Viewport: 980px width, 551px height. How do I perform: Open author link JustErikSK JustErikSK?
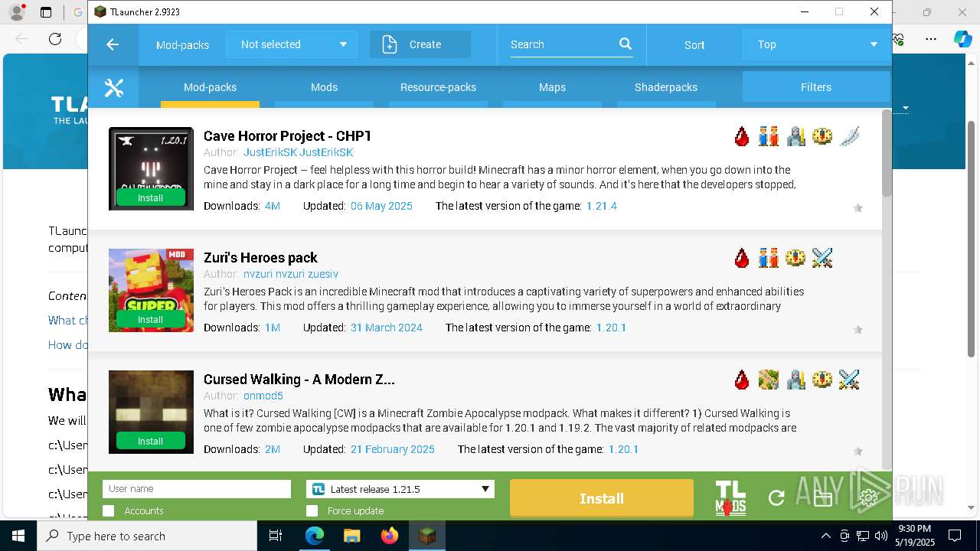(x=299, y=152)
